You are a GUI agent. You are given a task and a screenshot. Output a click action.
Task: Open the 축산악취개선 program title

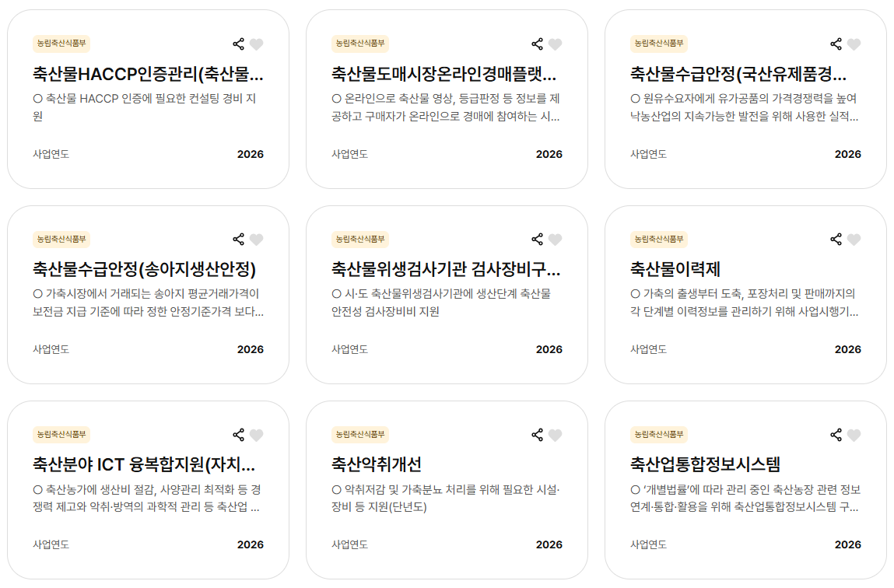point(376,464)
